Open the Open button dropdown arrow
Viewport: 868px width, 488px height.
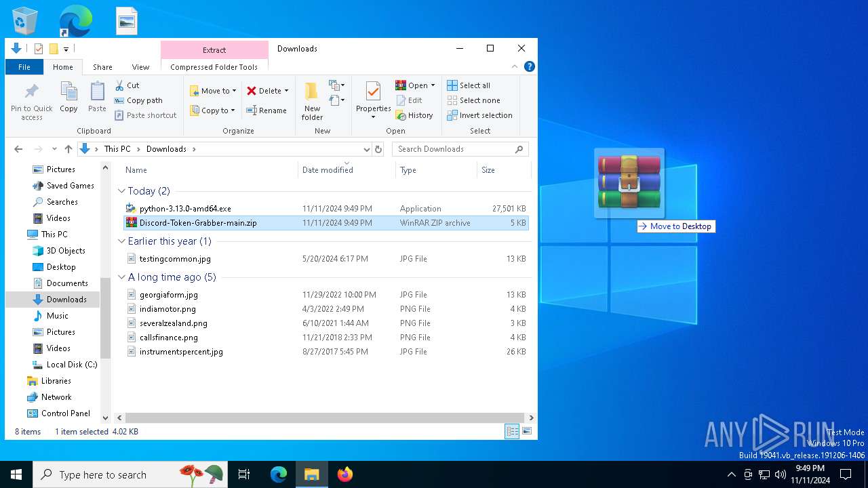click(x=433, y=85)
